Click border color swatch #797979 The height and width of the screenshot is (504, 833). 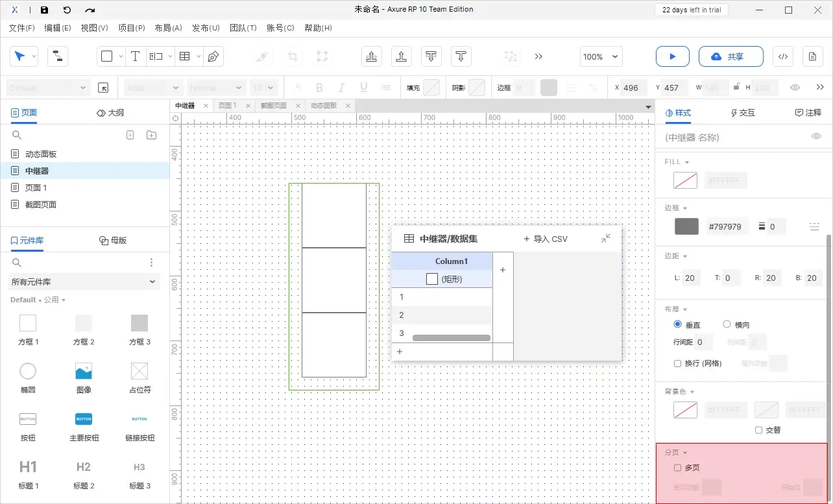[x=686, y=226]
